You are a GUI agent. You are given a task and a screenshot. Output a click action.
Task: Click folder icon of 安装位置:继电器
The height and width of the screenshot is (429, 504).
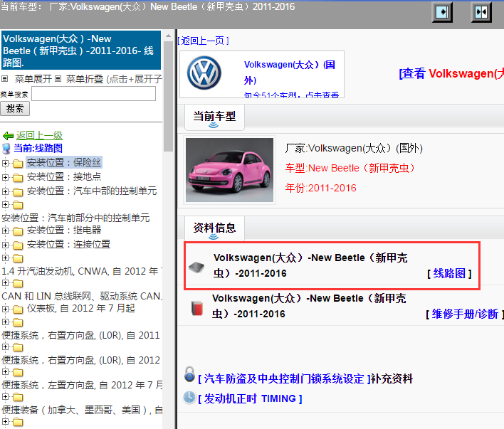[18, 231]
